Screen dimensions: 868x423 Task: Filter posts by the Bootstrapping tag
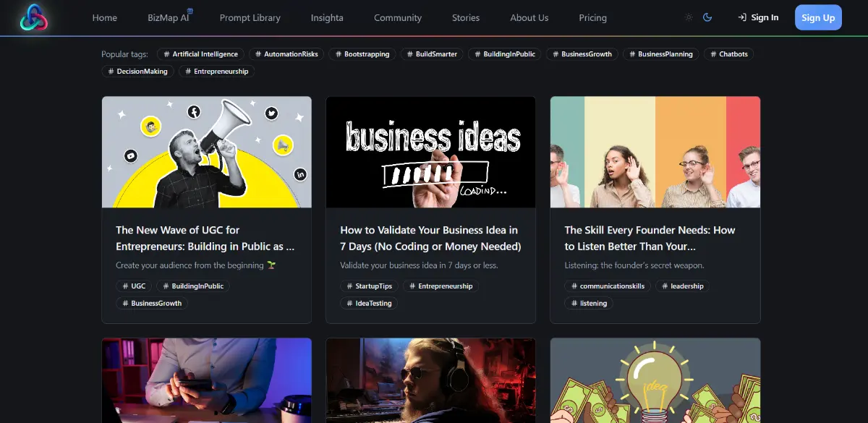click(362, 54)
